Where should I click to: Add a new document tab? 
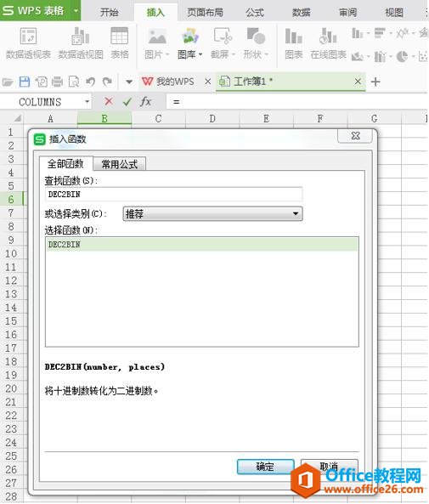(x=375, y=82)
